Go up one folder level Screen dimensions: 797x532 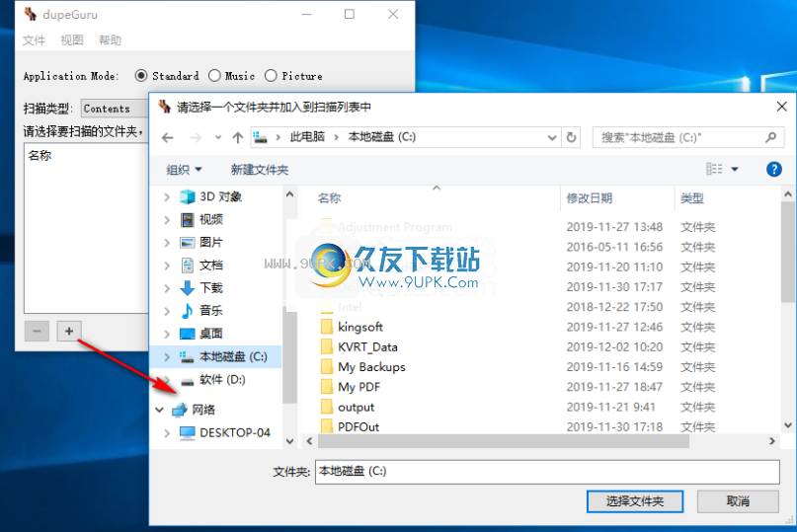tap(237, 138)
